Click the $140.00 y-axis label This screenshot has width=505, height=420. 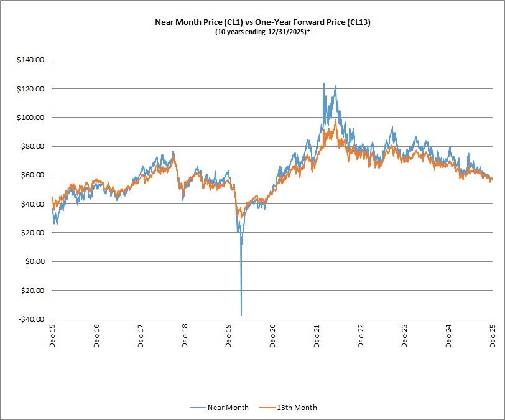tap(31, 60)
